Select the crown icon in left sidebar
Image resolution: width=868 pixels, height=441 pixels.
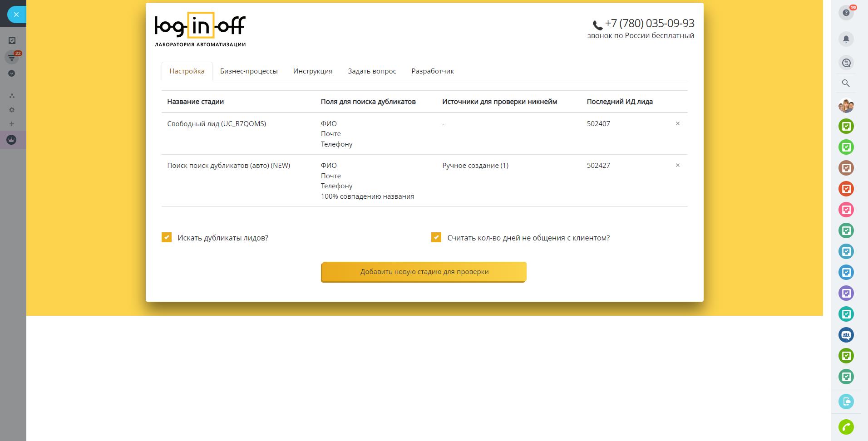coord(12,140)
